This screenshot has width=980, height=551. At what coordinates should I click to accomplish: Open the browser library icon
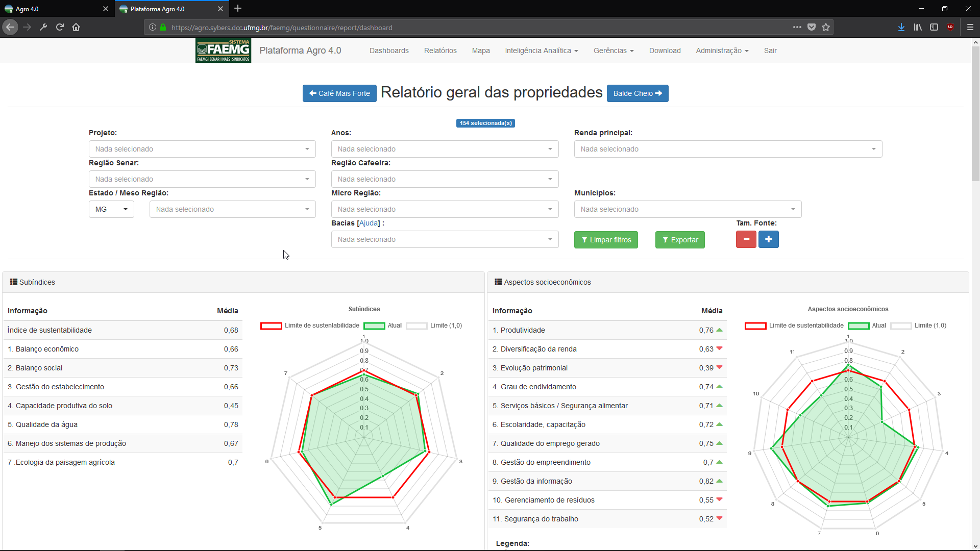point(918,27)
